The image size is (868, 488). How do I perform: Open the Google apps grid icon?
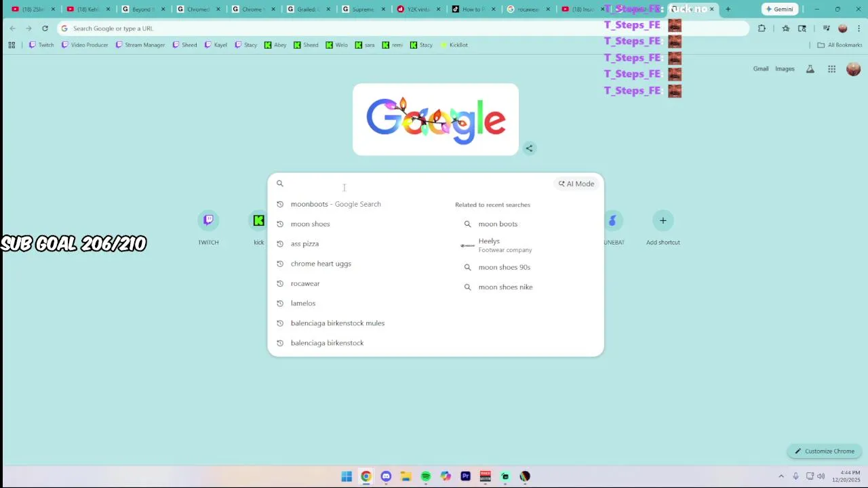coord(831,69)
